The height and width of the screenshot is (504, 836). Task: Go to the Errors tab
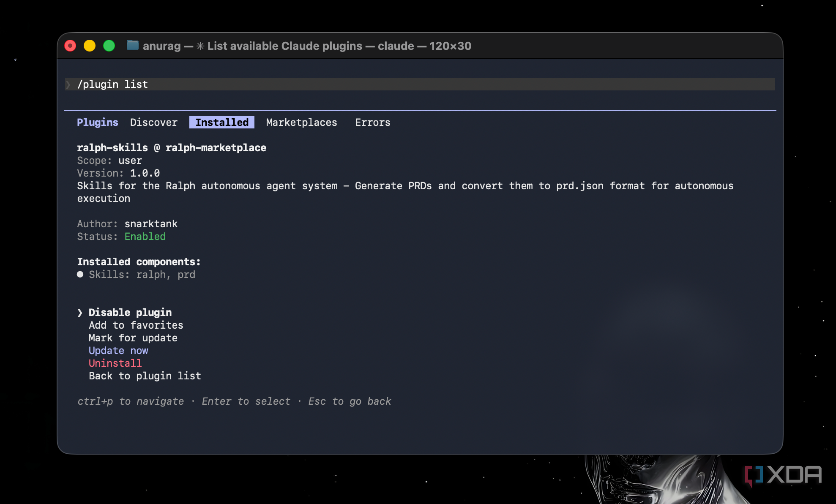(373, 123)
